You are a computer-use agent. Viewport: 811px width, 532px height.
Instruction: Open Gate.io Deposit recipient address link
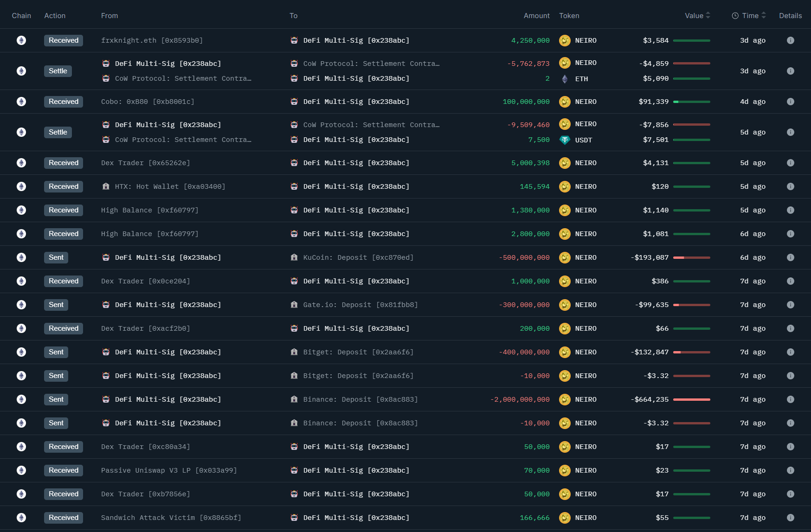click(360, 305)
